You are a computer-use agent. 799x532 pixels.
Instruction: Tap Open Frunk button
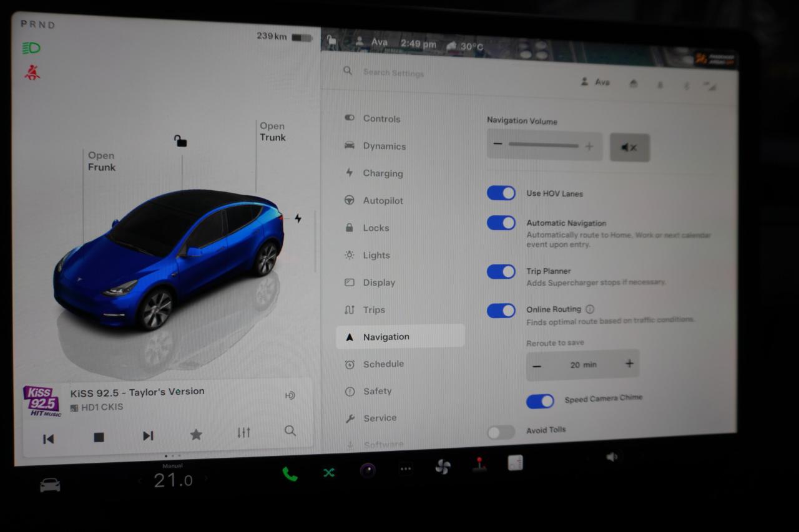pos(101,162)
